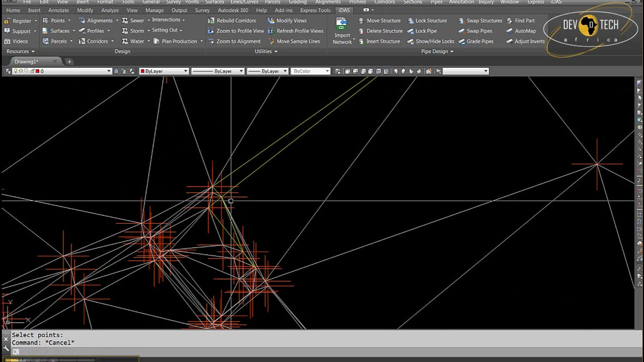Expand the Pipe Design panel

click(x=437, y=51)
